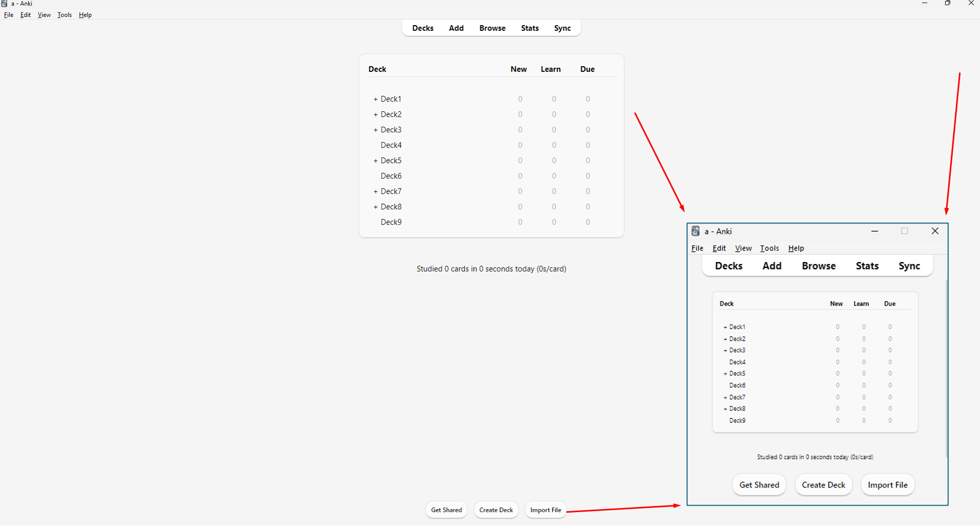Minimize the small Anki window
The height and width of the screenshot is (526, 980).
pos(874,231)
